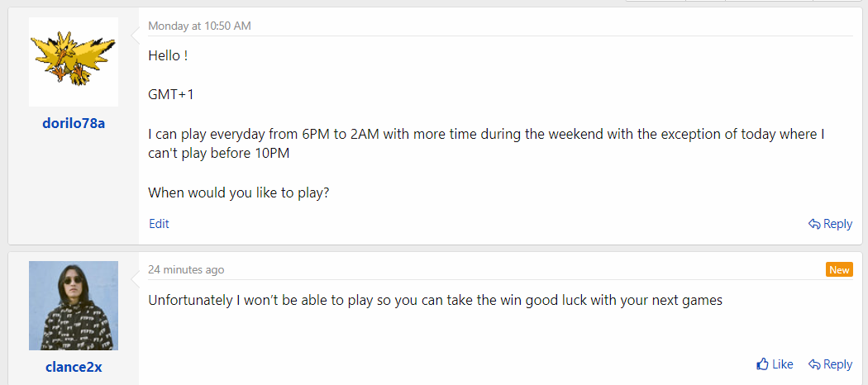Click the GMT+1 line in the first post
The image size is (868, 385).
(171, 94)
